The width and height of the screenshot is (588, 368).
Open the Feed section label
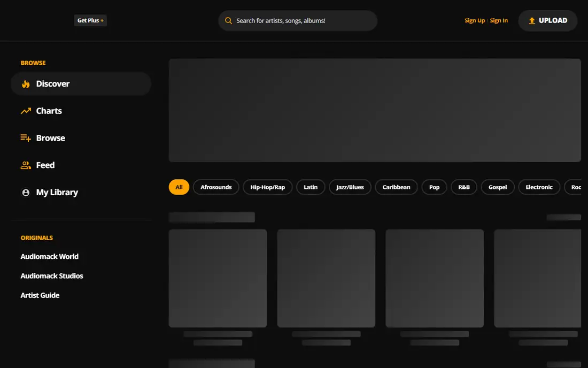pyautogui.click(x=45, y=165)
